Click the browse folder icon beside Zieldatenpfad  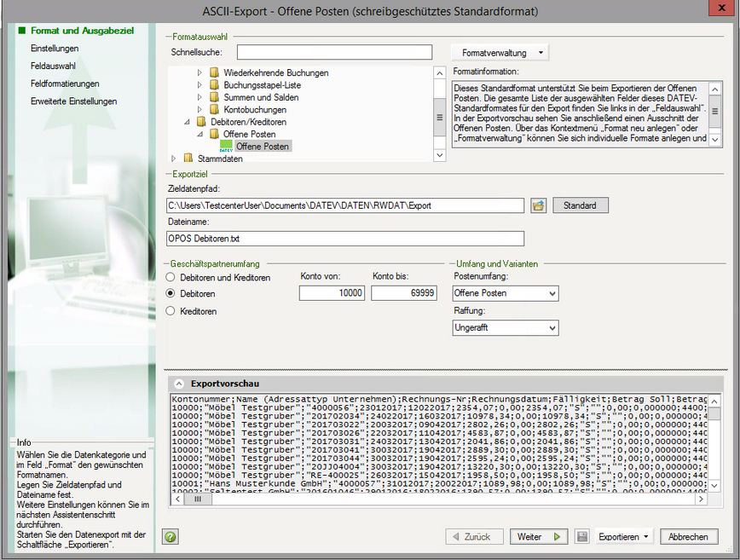pos(539,205)
